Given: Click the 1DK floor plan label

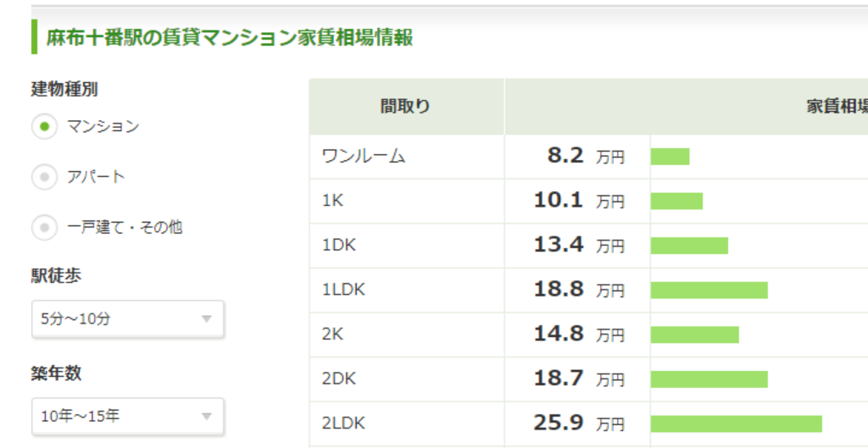Looking at the screenshot, I should click(x=337, y=246).
